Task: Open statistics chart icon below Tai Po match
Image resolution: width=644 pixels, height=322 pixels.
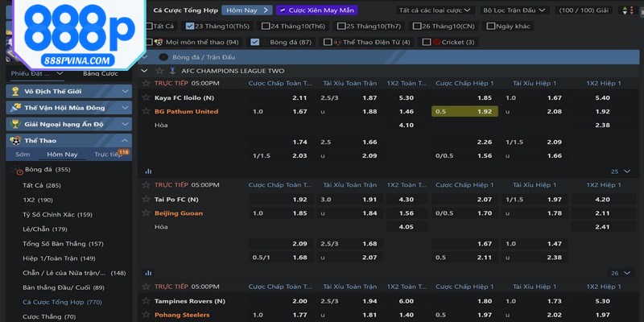Action: click(147, 272)
